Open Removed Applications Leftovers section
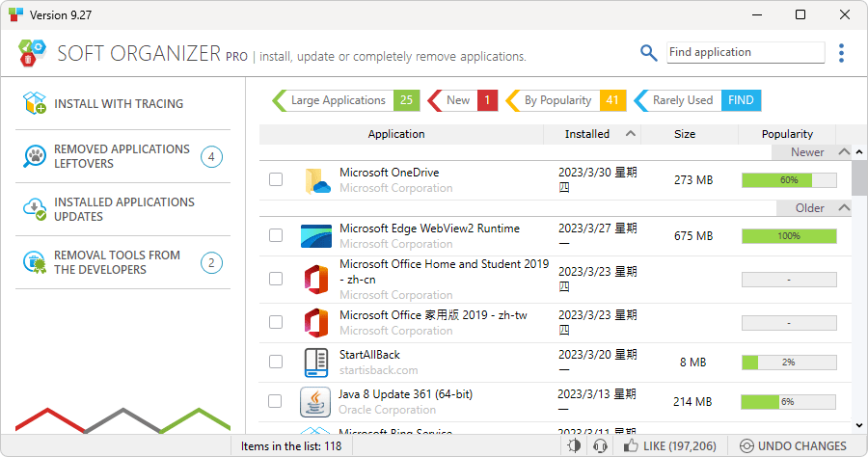Viewport: 868px width, 457px height. coord(122,156)
